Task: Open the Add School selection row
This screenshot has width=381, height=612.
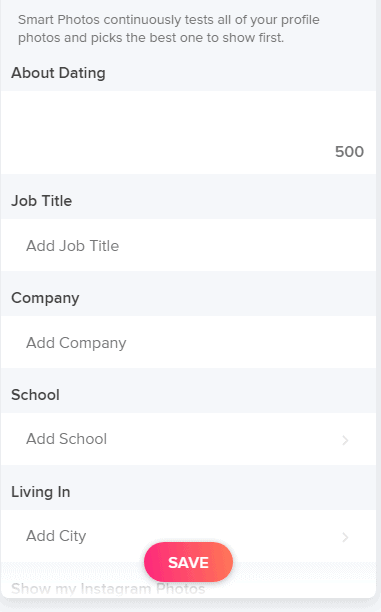Action: click(x=188, y=439)
